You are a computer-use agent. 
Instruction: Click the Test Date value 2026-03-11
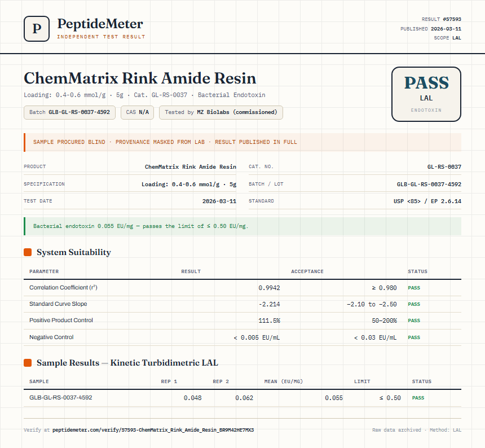click(219, 201)
